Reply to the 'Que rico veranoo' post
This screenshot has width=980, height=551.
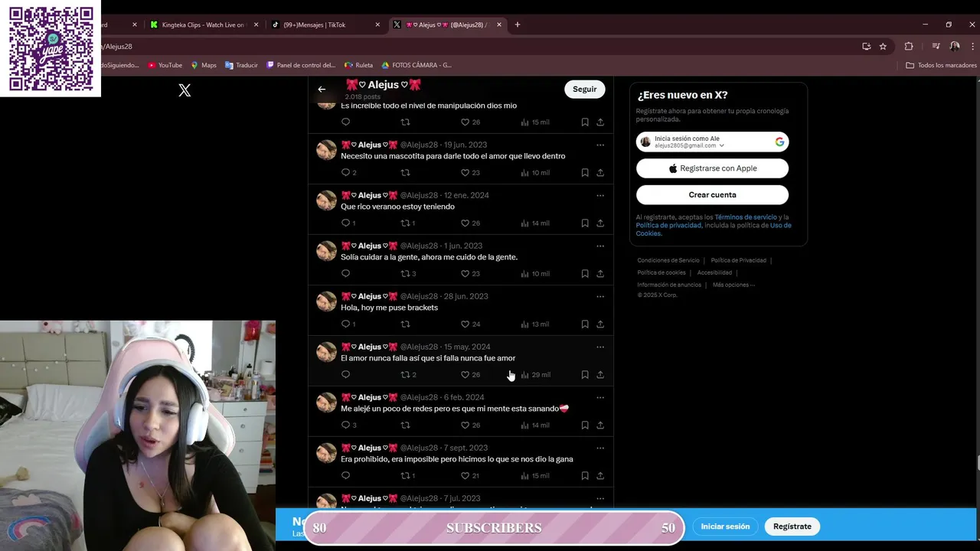(x=345, y=223)
